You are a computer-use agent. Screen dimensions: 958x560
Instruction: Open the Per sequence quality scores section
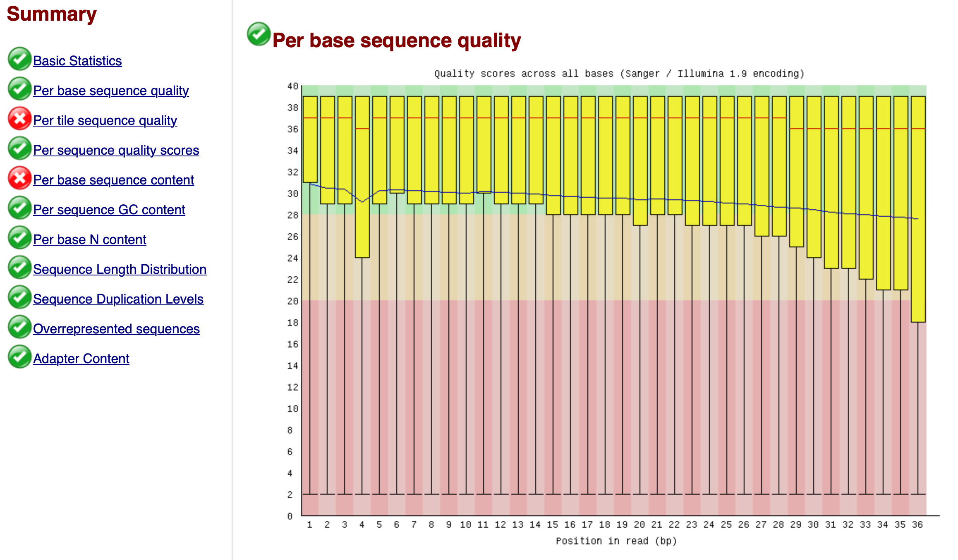click(116, 150)
